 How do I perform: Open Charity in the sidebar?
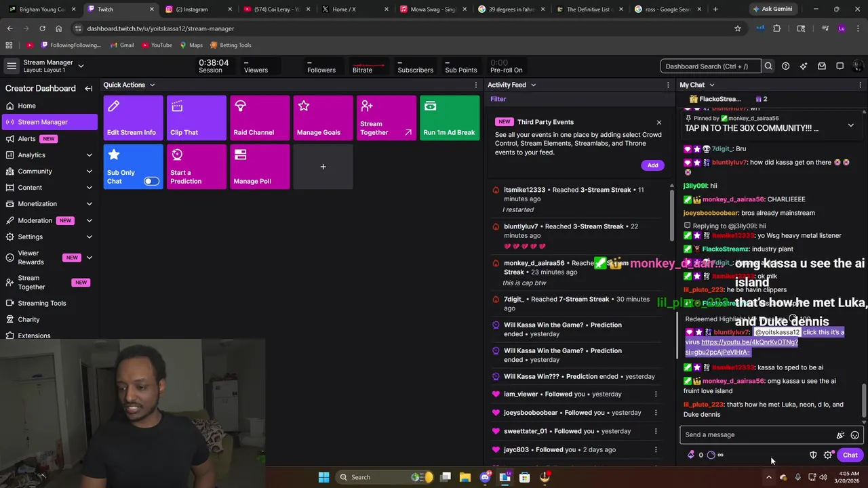(x=49, y=319)
